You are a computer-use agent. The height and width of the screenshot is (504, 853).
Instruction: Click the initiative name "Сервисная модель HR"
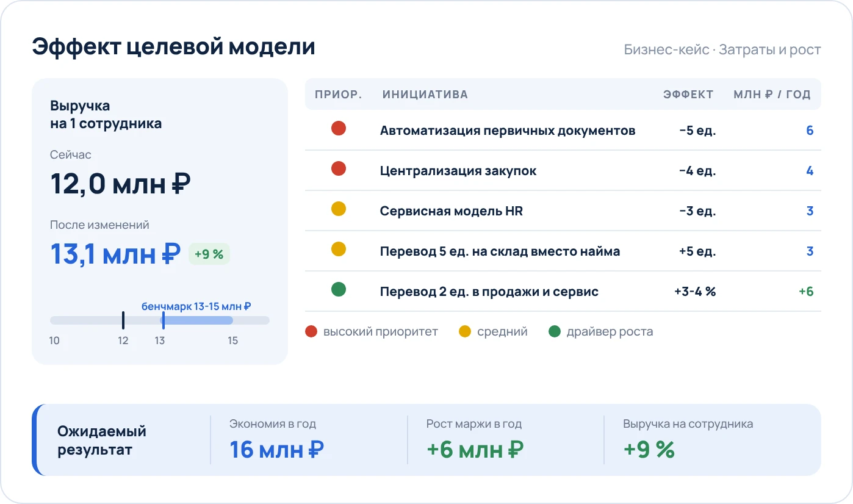pos(452,211)
